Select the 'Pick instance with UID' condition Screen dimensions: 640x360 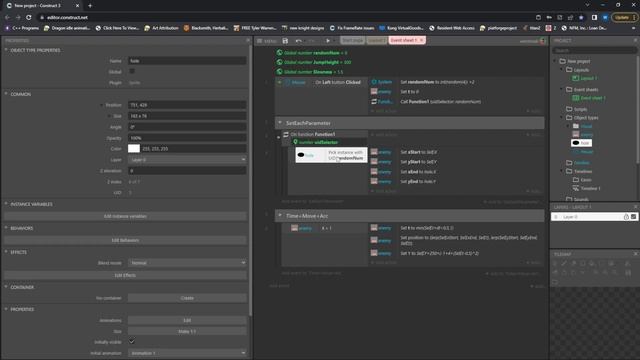click(x=331, y=155)
